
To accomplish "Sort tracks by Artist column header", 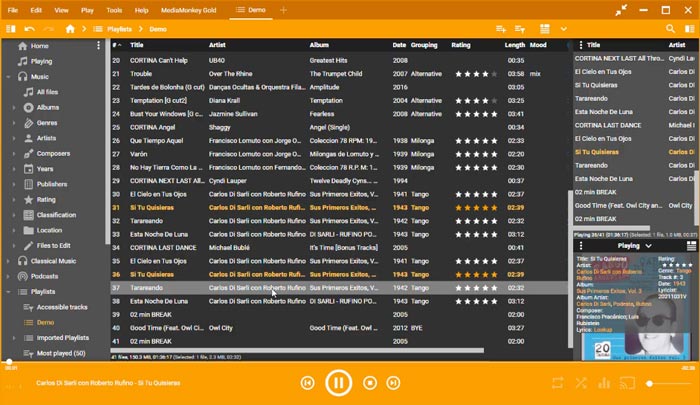I will (217, 45).
